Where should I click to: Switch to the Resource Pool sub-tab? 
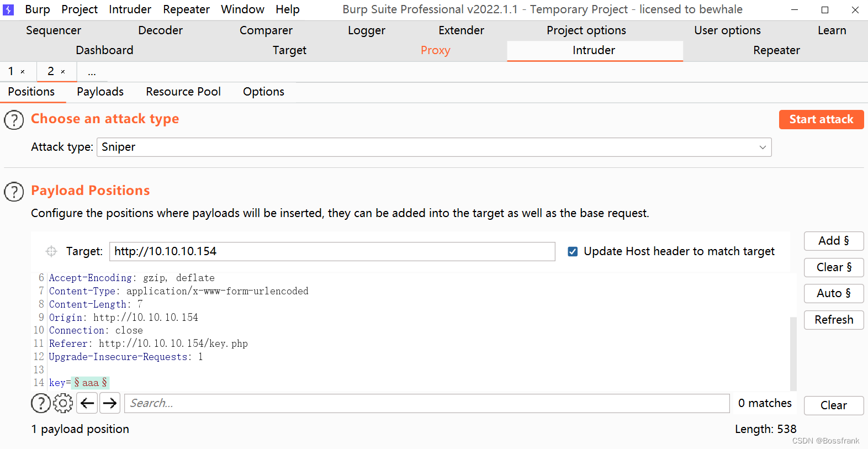coord(183,92)
